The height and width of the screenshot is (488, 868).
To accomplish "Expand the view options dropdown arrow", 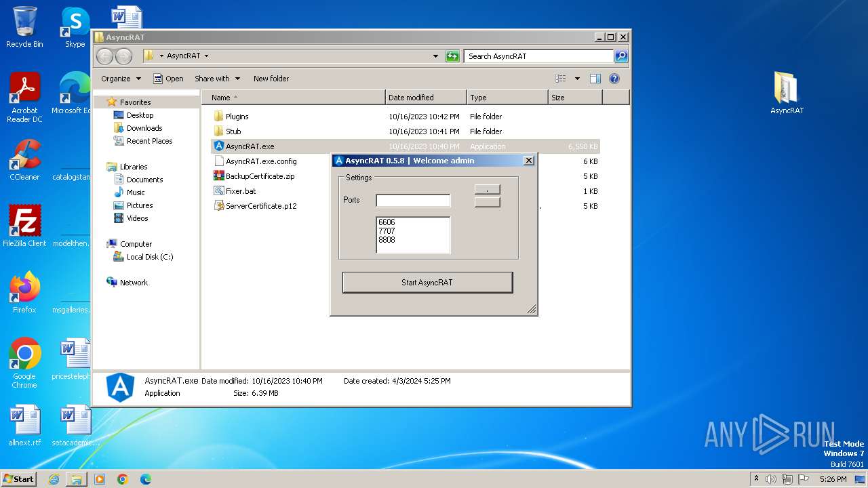I will tap(577, 79).
